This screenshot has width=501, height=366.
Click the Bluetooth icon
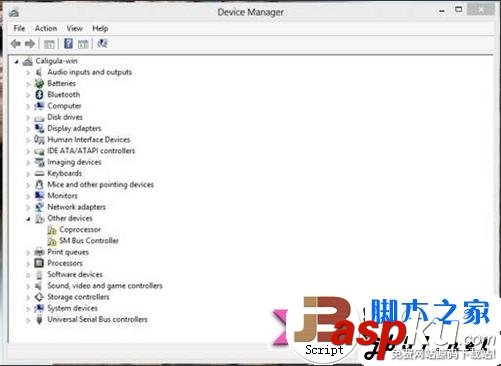coord(39,95)
